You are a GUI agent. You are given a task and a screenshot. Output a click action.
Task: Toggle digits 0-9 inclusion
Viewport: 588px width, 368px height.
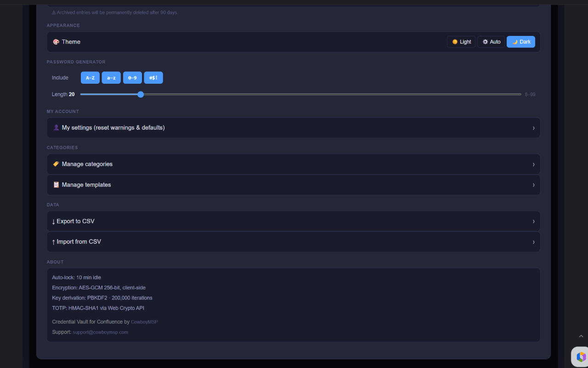(x=132, y=78)
